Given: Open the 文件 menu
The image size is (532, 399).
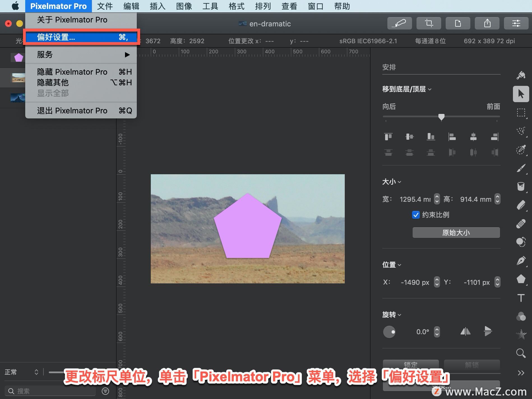Looking at the screenshot, I should (105, 6).
